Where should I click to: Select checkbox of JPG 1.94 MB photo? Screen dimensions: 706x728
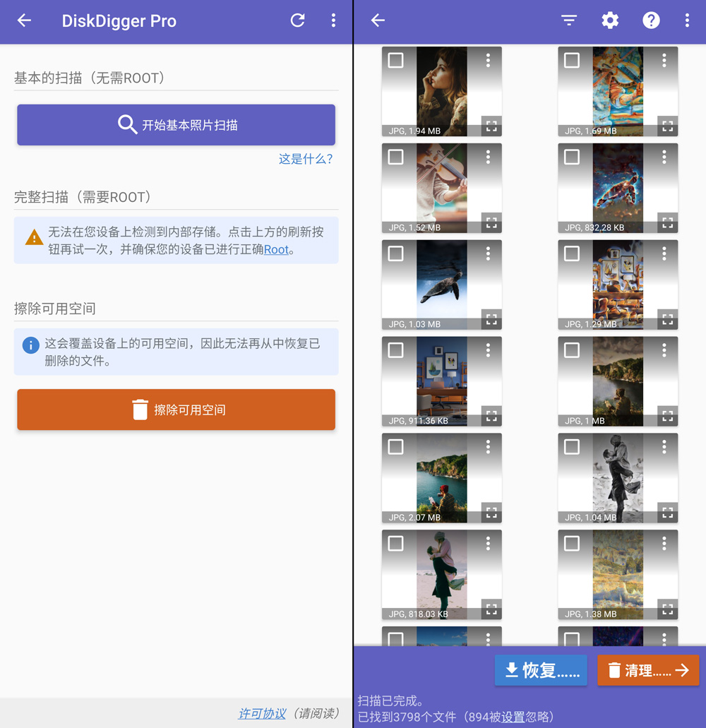(395, 60)
